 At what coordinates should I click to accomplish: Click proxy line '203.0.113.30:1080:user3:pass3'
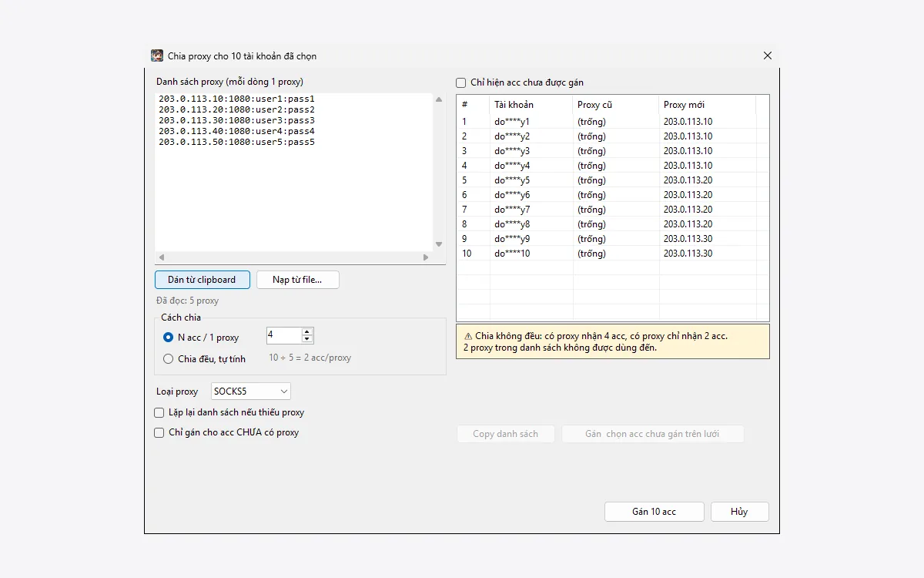(x=236, y=121)
